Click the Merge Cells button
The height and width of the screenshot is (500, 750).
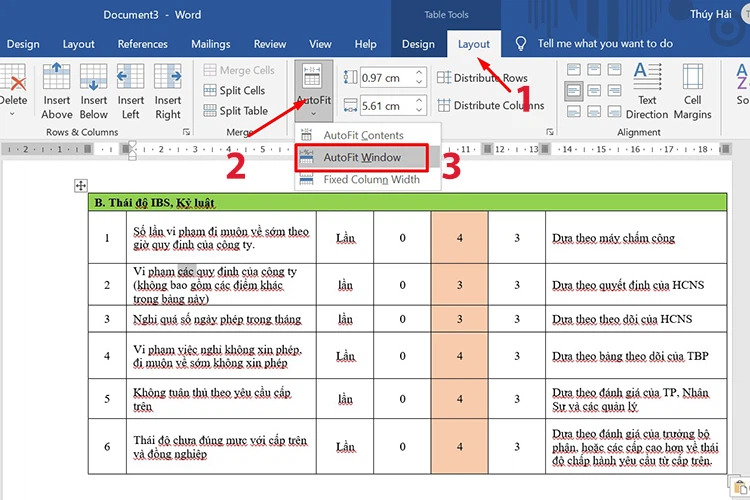(x=239, y=70)
